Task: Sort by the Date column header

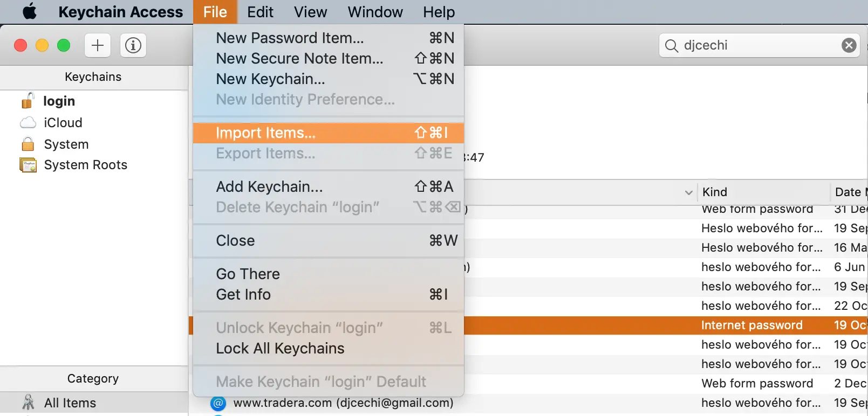Action: 849,192
